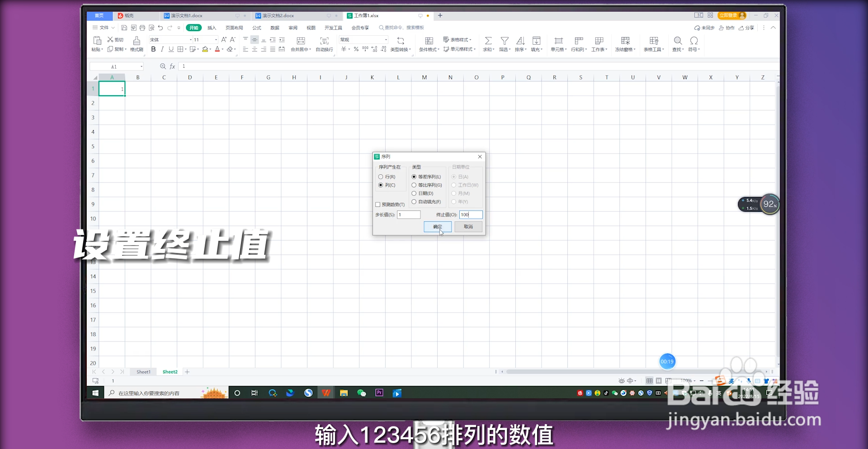The height and width of the screenshot is (449, 868).
Task: Select the 列(C) radio option
Action: click(387, 185)
